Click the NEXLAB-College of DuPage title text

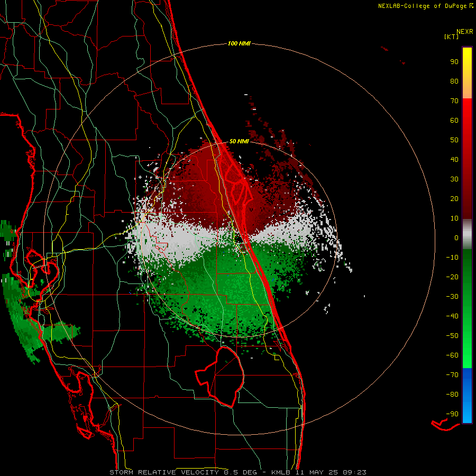point(422,6)
